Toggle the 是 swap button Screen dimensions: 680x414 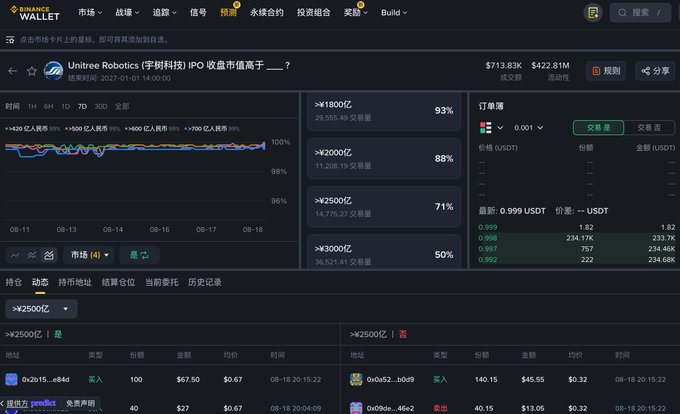(139, 255)
